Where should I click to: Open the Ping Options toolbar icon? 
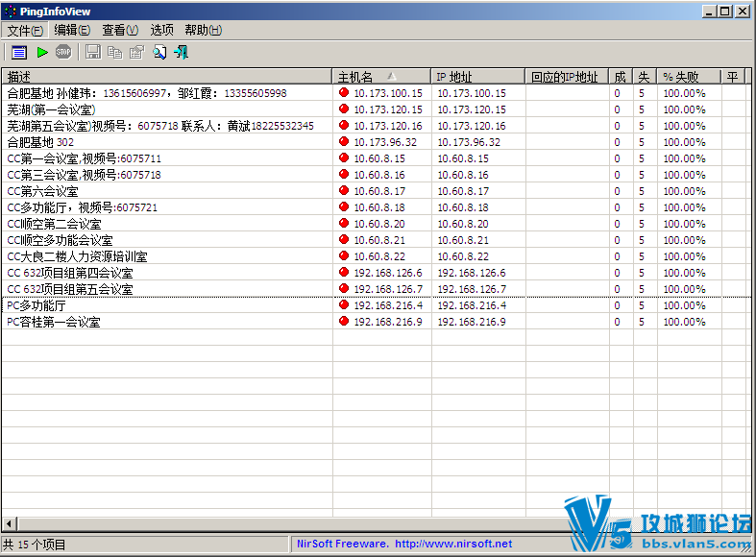click(19, 52)
